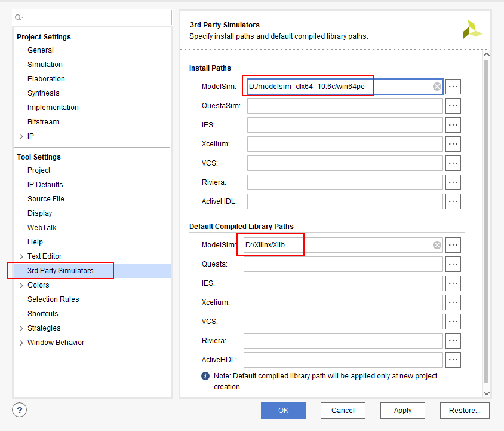The image size is (504, 431).
Task: Click into ActiveHDL install path field
Action: pos(345,201)
